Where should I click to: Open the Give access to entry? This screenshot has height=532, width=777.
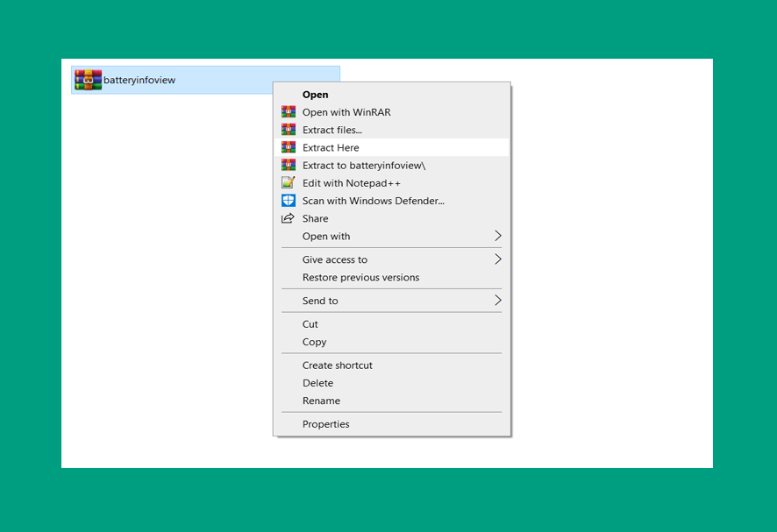coord(391,259)
